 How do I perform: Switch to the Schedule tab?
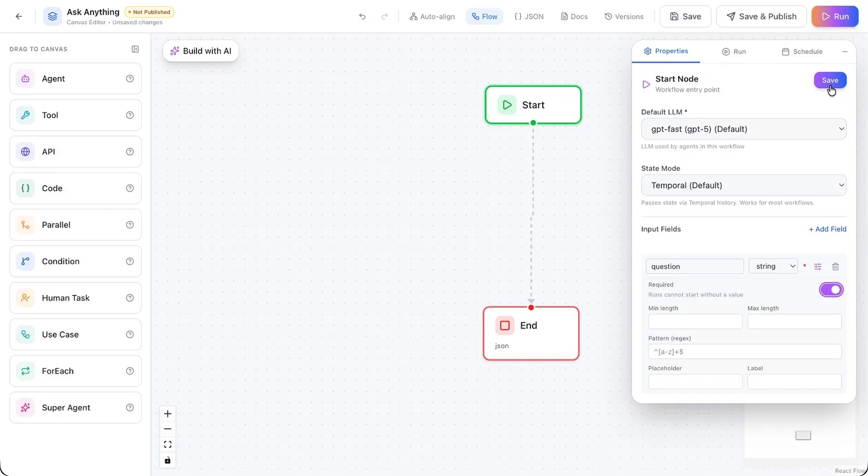point(802,52)
